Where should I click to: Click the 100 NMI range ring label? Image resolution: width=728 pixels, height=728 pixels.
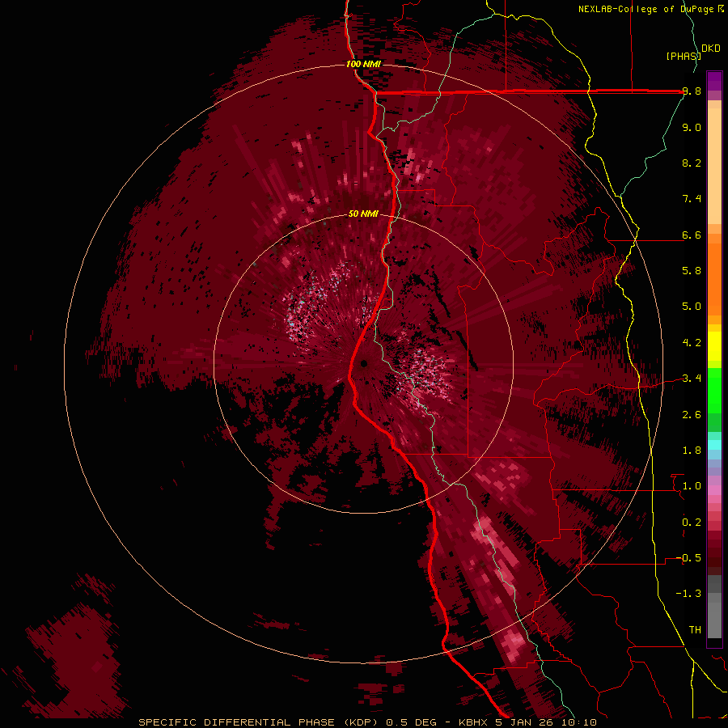(363, 64)
